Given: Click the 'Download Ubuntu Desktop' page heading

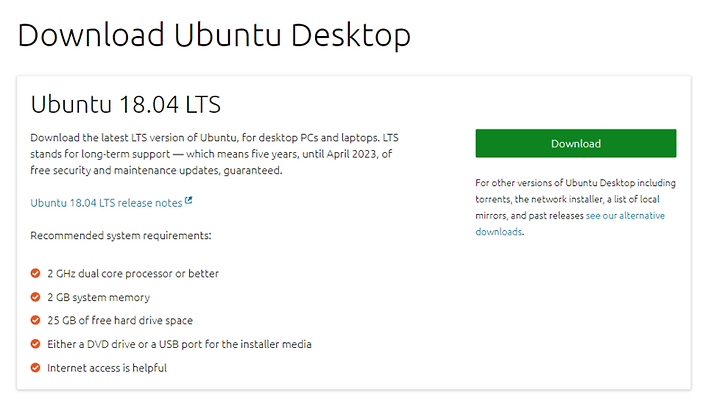Looking at the screenshot, I should (x=214, y=35).
